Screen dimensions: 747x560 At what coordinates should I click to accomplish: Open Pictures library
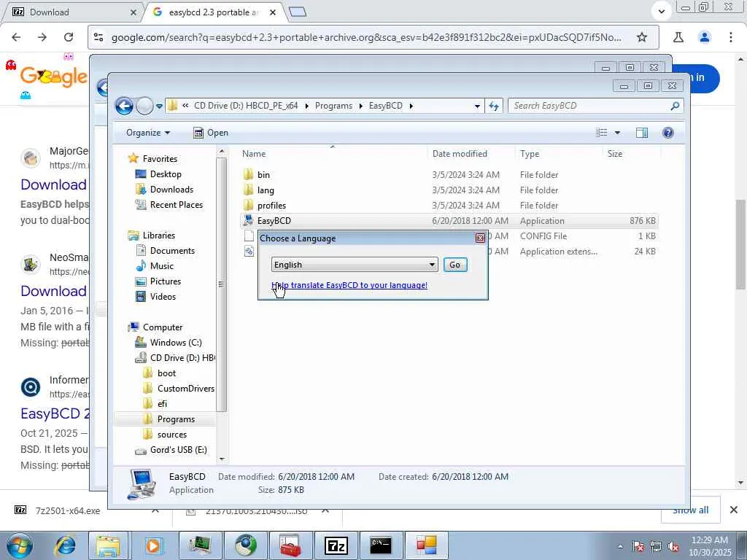[x=166, y=281]
